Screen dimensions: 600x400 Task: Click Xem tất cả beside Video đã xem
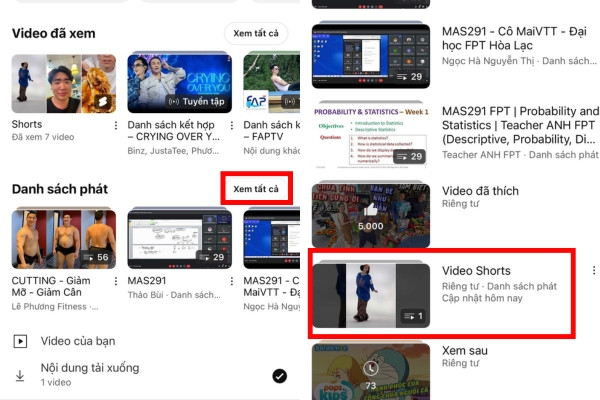(256, 33)
